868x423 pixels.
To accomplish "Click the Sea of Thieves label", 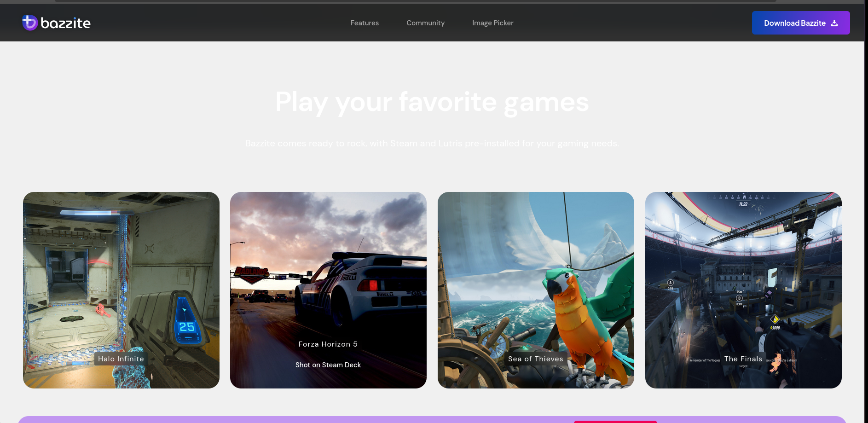I will (x=536, y=359).
